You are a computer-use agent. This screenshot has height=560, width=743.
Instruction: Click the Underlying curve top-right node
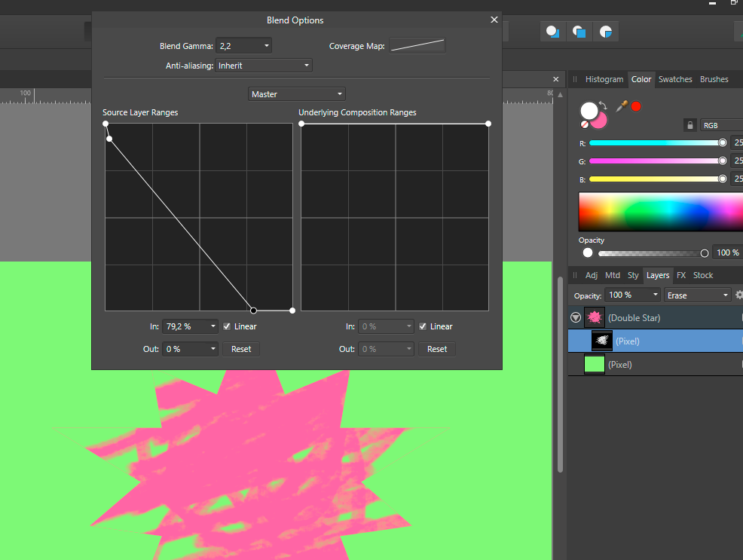click(488, 124)
